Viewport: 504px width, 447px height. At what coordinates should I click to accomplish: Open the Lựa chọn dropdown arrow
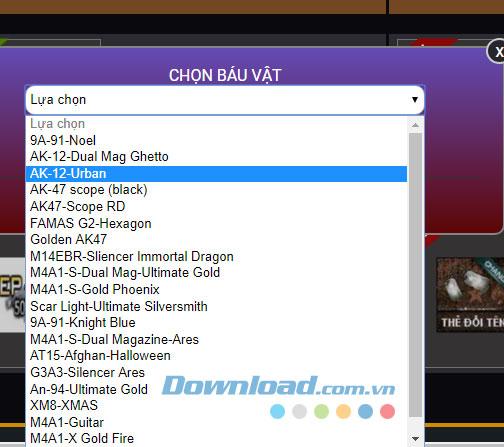tap(415, 100)
